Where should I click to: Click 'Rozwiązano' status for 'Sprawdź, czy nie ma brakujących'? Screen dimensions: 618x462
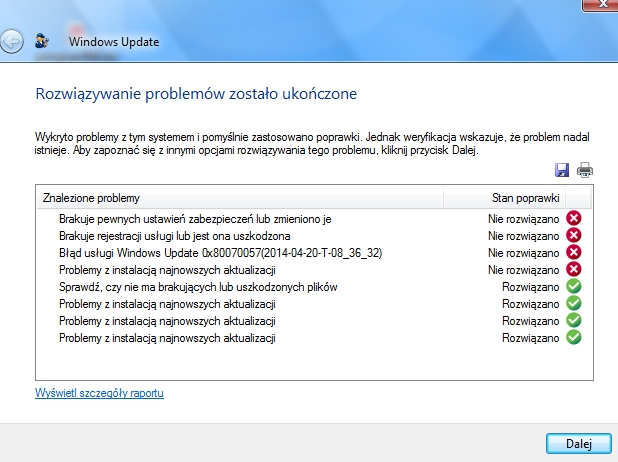coord(531,287)
